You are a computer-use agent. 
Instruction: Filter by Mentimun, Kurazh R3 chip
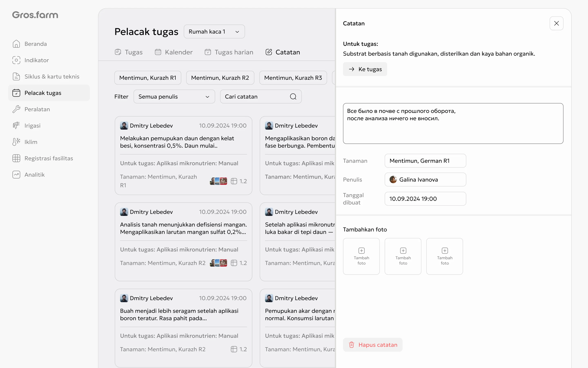293,78
